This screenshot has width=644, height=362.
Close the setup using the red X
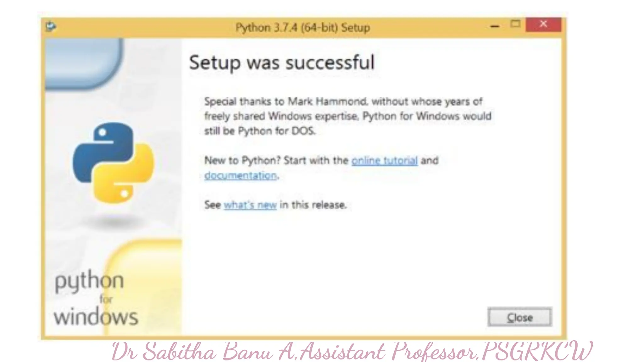tap(543, 24)
